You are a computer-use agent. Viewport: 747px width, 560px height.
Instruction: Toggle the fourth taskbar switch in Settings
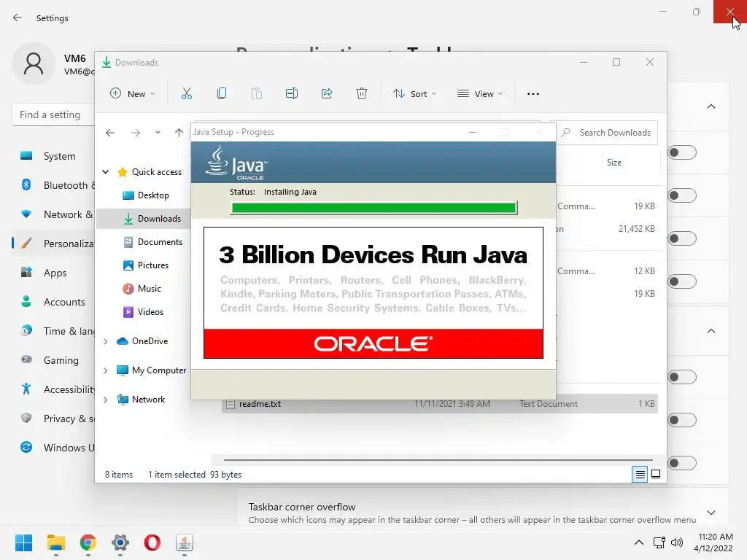point(682,281)
